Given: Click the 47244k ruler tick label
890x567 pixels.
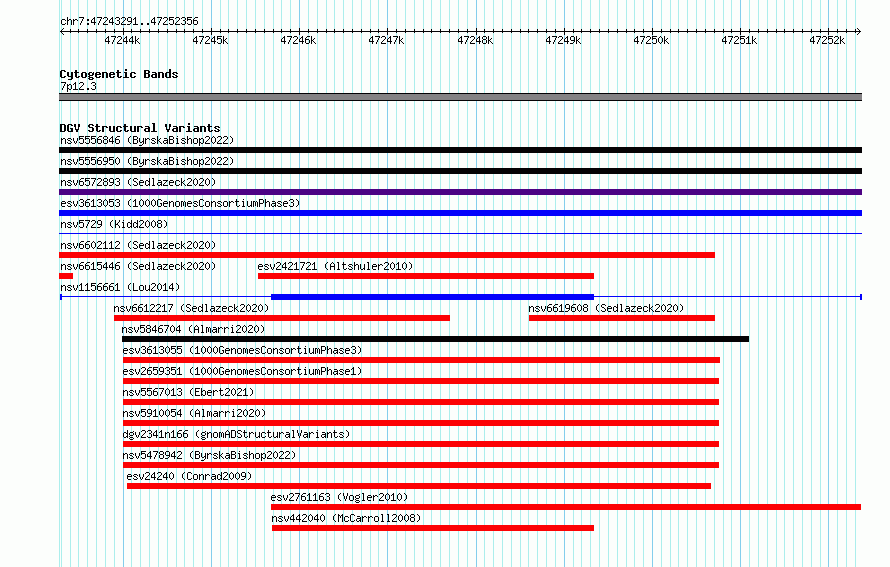Looking at the screenshot, I should [122, 40].
